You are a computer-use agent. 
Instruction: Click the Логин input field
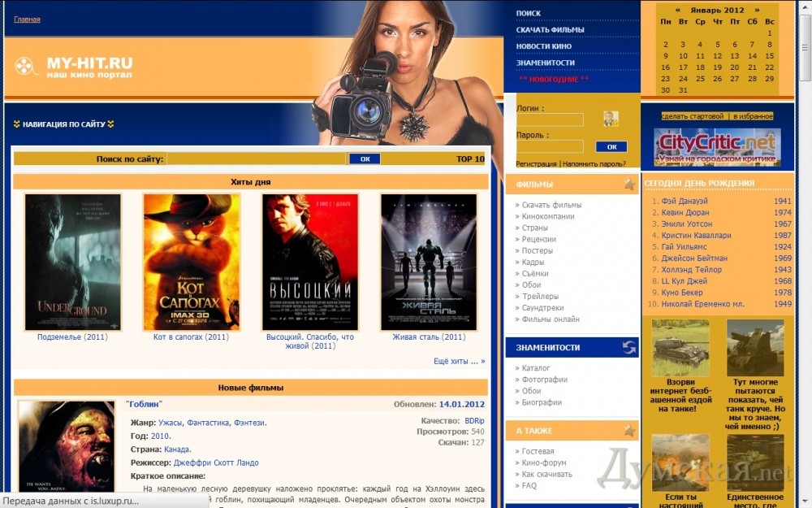[x=550, y=119]
